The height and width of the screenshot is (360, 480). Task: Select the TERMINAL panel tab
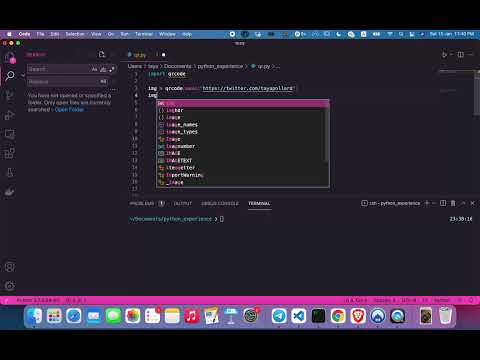pos(259,203)
